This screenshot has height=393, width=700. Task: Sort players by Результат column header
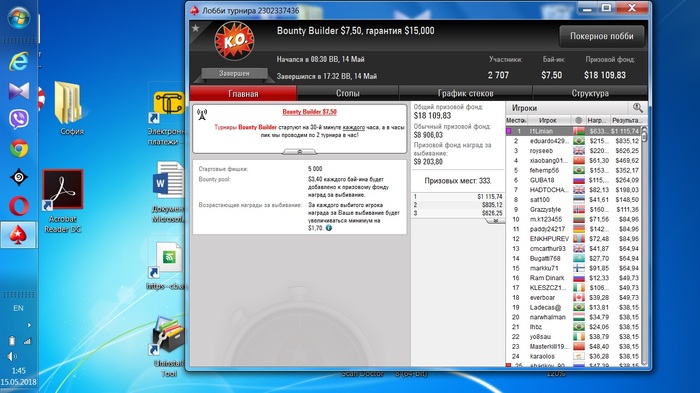tap(627, 120)
